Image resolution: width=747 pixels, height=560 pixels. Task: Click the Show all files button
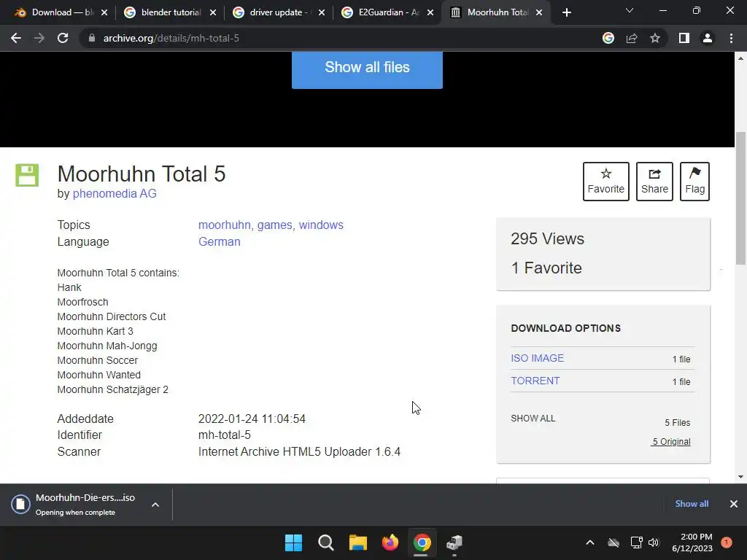point(367,69)
